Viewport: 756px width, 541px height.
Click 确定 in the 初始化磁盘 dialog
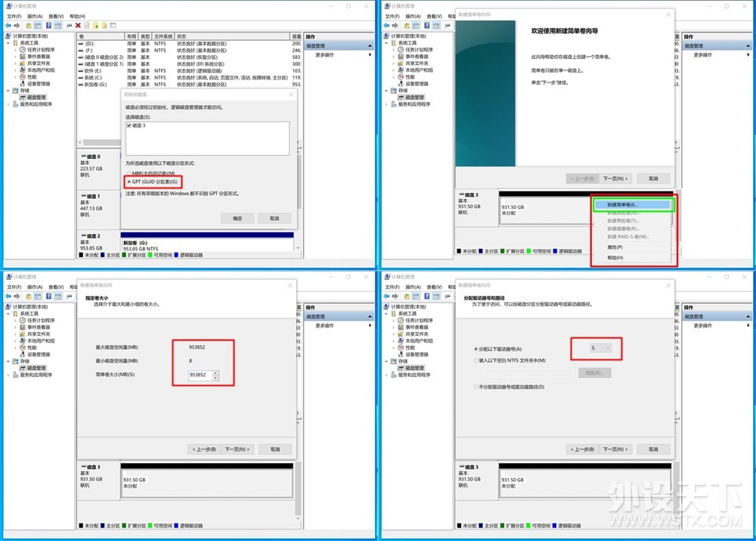(237, 219)
